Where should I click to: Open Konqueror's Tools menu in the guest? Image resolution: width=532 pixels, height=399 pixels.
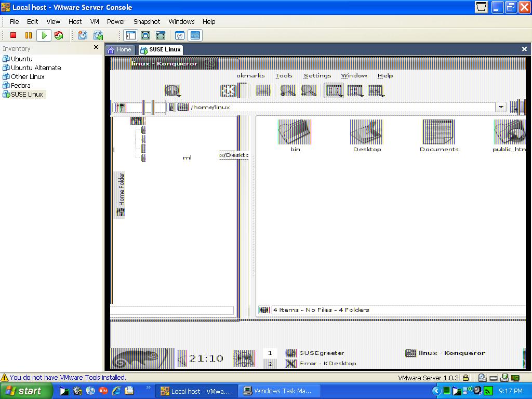coord(284,75)
